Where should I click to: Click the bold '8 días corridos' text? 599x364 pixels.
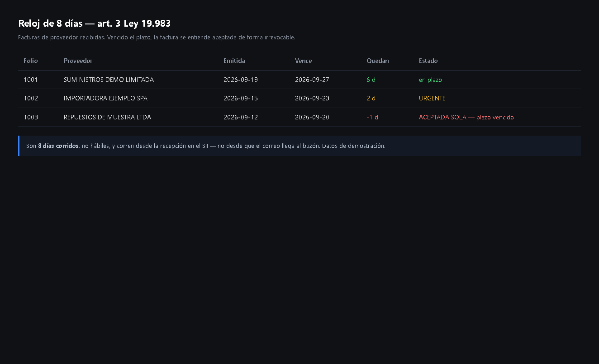pos(58,146)
